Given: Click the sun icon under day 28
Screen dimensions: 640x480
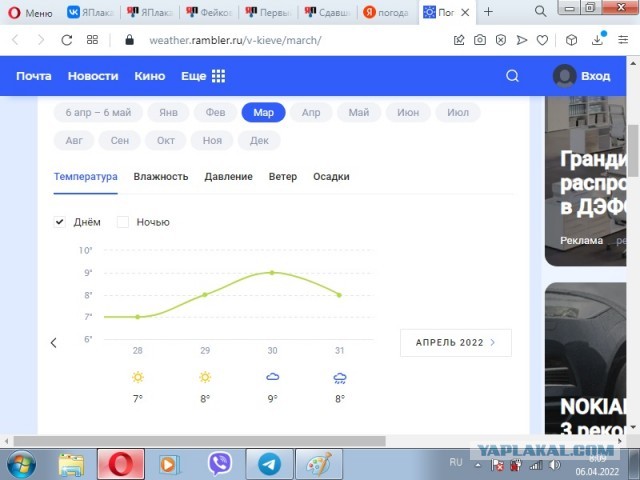Looking at the screenshot, I should tap(138, 377).
